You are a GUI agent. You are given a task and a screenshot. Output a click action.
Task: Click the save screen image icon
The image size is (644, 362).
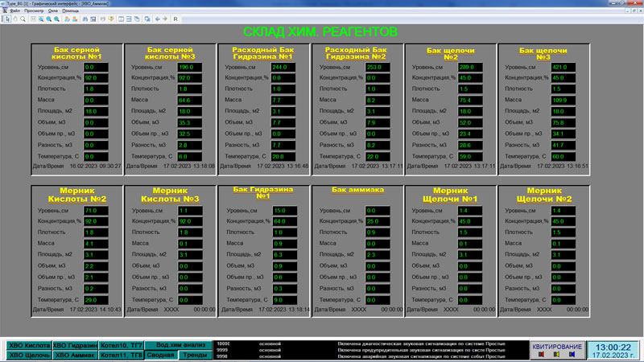coord(93,19)
